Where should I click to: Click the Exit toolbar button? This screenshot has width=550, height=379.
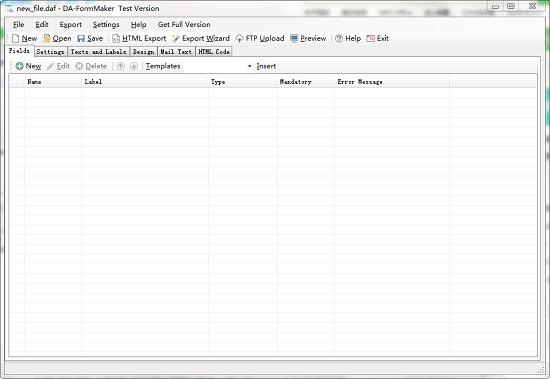pos(377,38)
